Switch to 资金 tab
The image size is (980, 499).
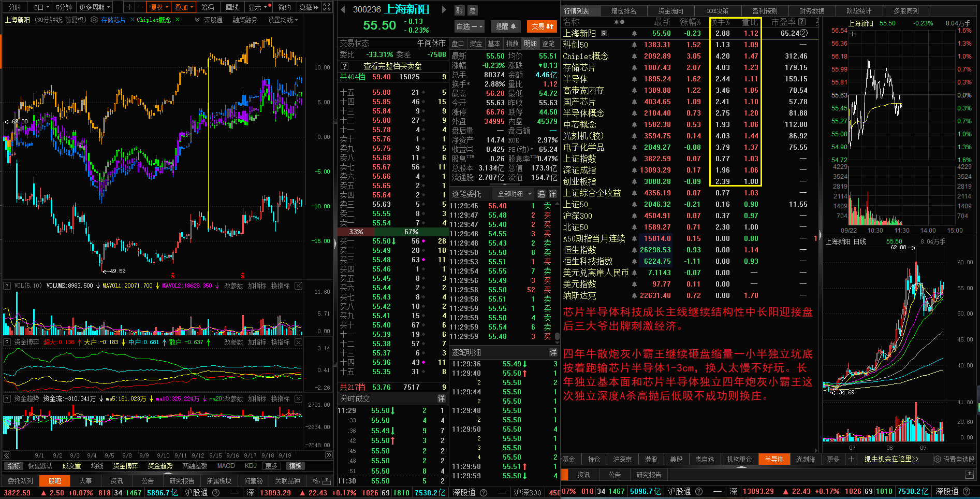[476, 44]
